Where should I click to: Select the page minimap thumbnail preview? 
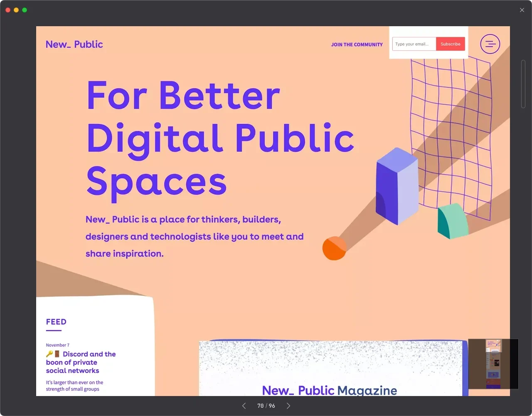(493, 364)
